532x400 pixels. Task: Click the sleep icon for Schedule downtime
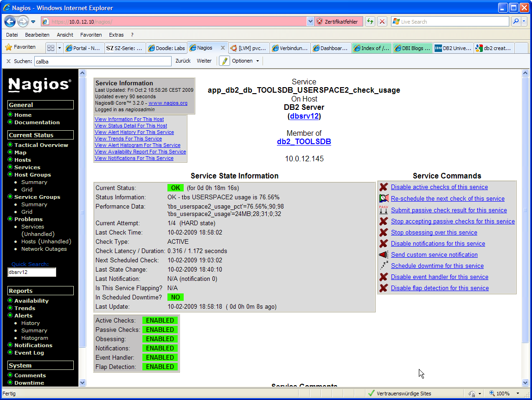coord(384,266)
